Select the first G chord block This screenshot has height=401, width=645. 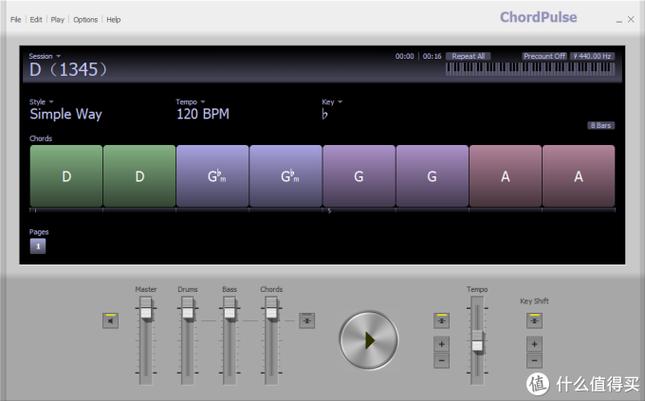click(359, 176)
